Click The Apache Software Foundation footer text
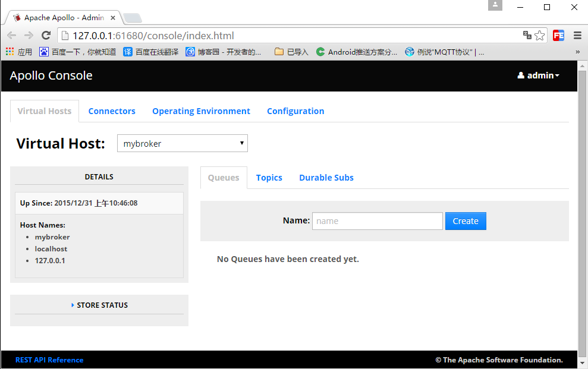 499,360
